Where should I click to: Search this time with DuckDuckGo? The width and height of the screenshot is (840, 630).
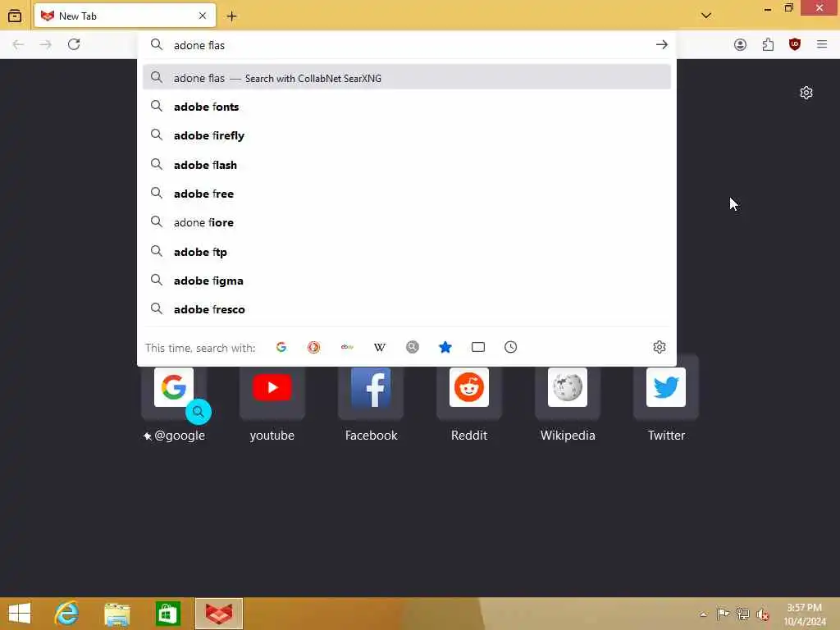pyautogui.click(x=314, y=347)
